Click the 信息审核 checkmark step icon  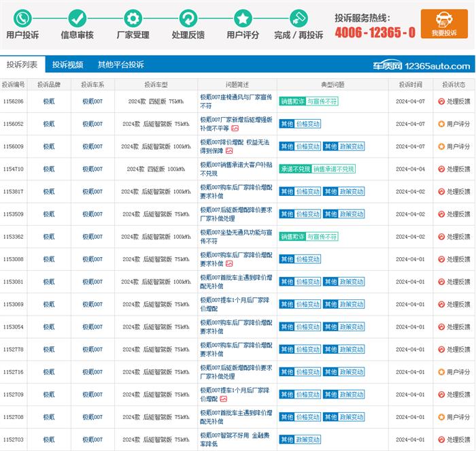[77, 18]
